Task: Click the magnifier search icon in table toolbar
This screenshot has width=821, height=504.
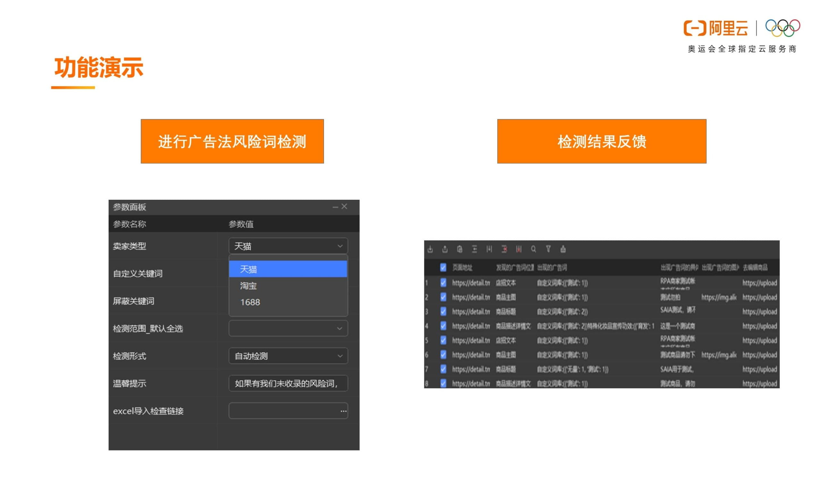Action: tap(533, 249)
